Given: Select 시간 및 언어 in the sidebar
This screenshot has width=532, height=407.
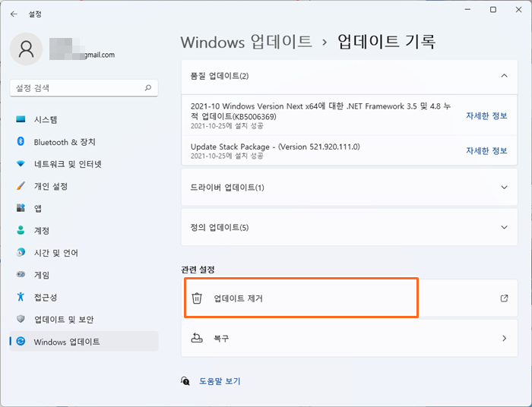Looking at the screenshot, I should coord(84,252).
